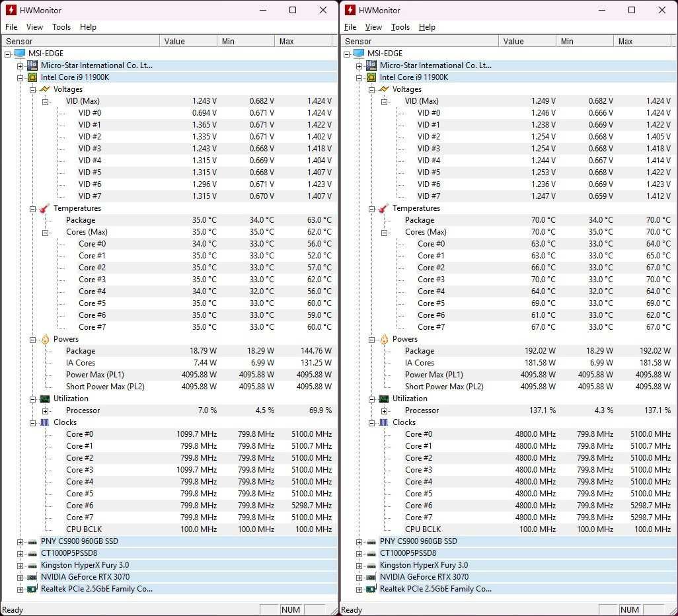The height and width of the screenshot is (616, 678).
Task: Expand Processor utilization node in left window
Action: pos(45,411)
